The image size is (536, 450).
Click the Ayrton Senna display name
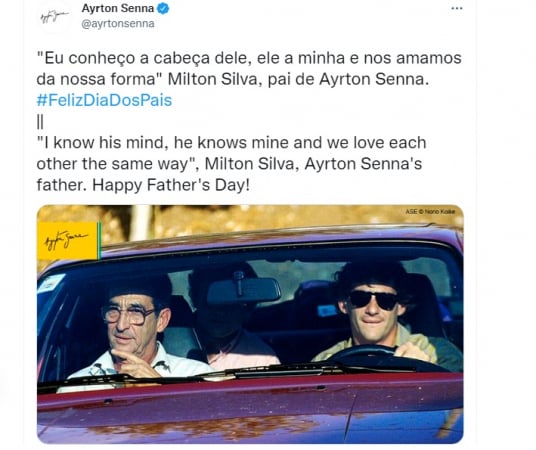(x=118, y=9)
